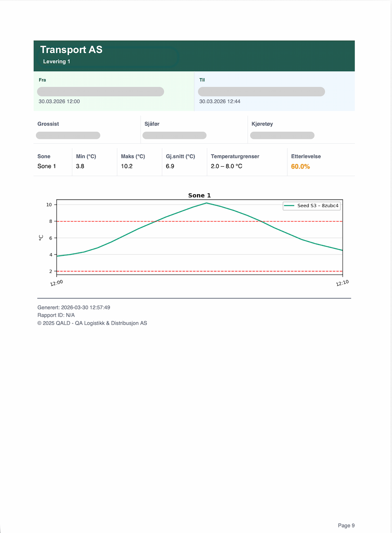
Task: Select departure time 30.03.2026 12:00
Action: (x=59, y=101)
